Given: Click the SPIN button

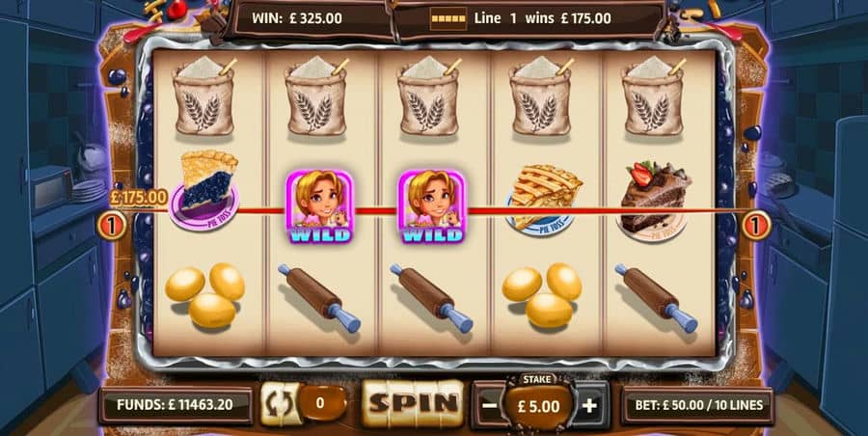Looking at the screenshot, I should pos(413,403).
